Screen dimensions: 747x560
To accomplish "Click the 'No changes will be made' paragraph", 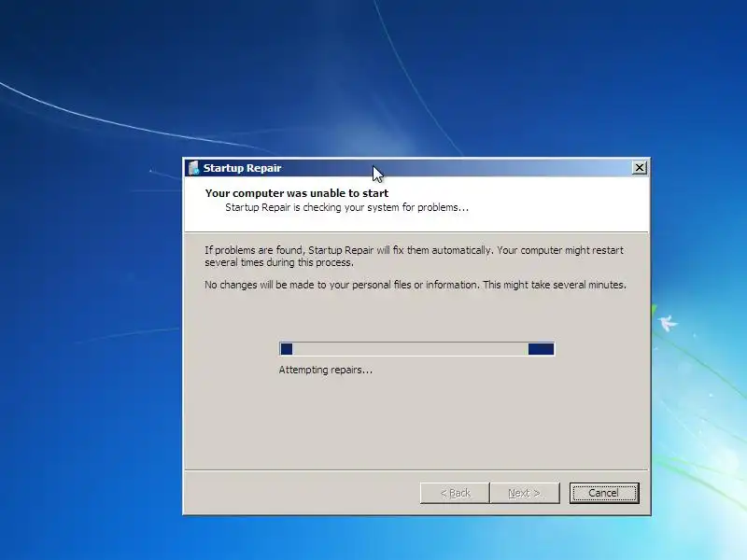I will pyautogui.click(x=416, y=285).
